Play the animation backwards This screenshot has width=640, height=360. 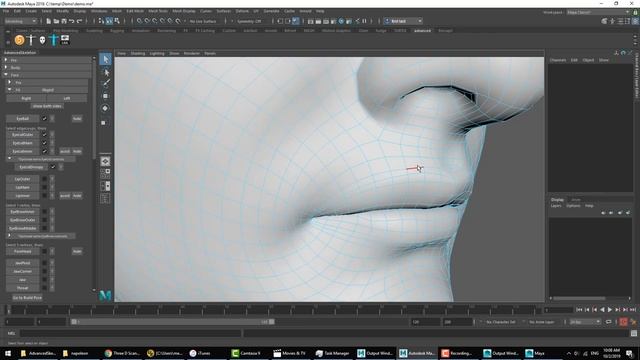click(x=602, y=310)
